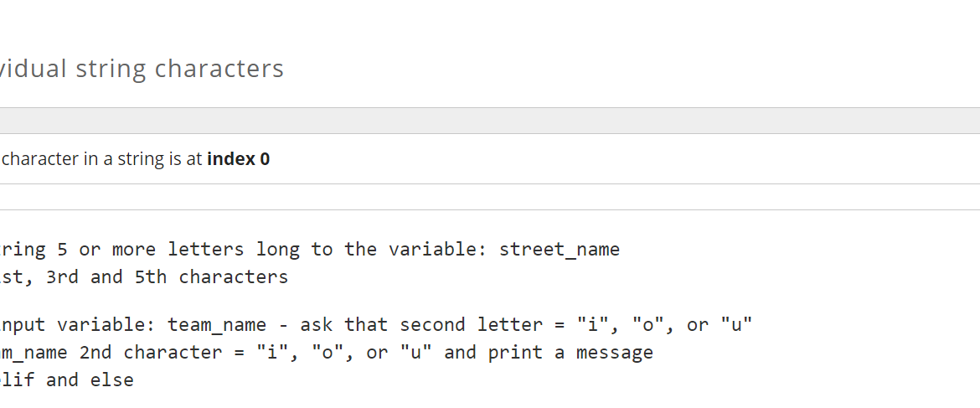Select the gray empty cell bar under heading
This screenshot has height=408, width=980.
tap(490, 121)
